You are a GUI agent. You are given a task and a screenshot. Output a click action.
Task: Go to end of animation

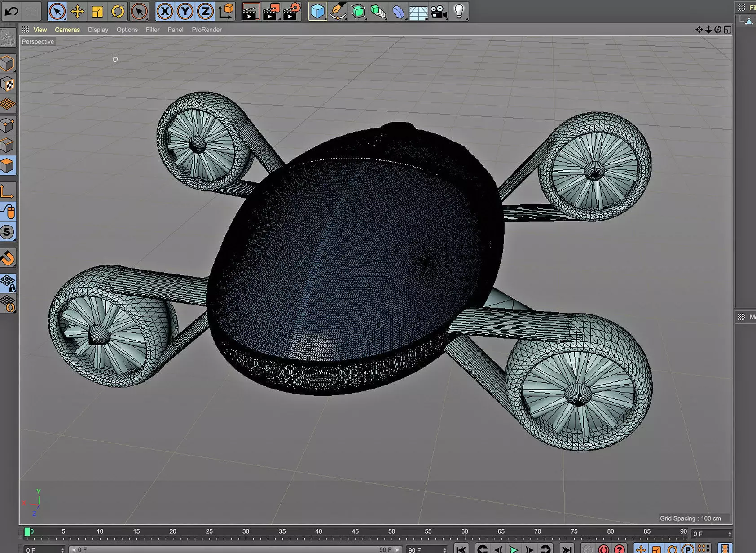tap(567, 549)
